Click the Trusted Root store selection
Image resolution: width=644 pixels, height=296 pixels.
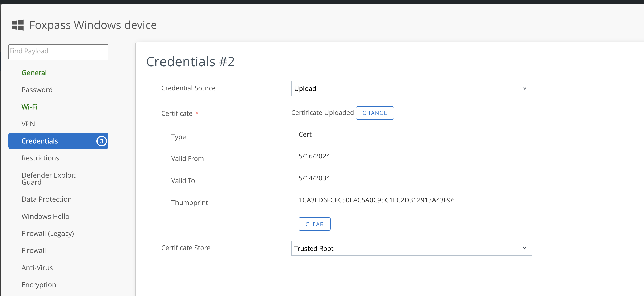411,248
